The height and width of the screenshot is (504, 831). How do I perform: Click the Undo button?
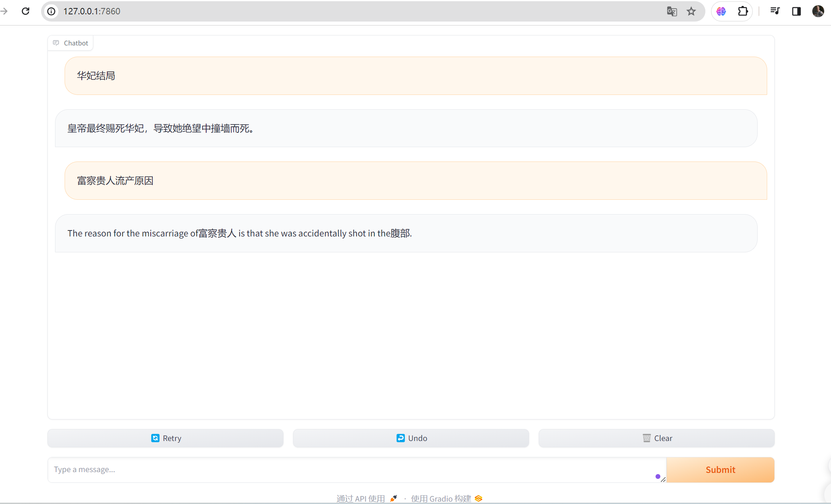[411, 438]
